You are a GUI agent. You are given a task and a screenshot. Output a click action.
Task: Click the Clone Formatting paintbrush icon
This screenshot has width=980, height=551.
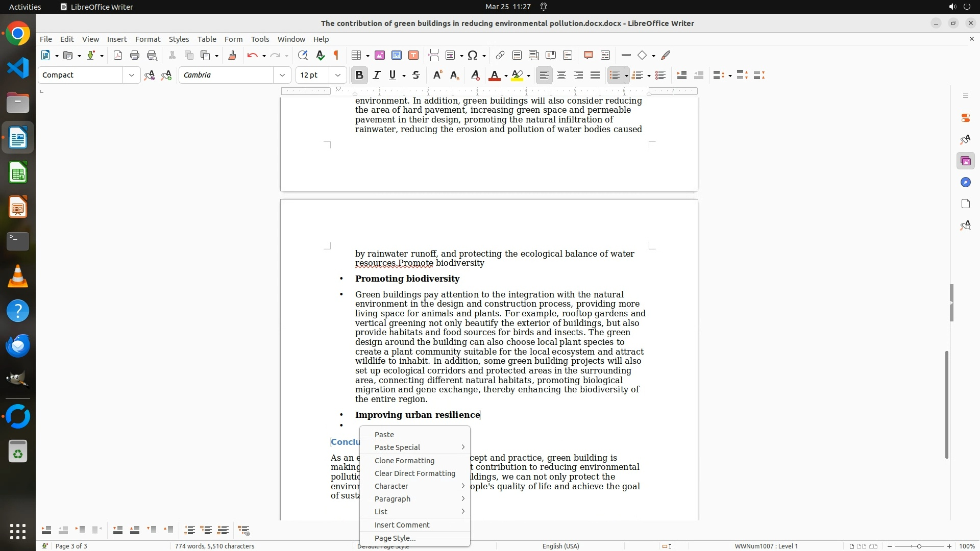[232, 56]
